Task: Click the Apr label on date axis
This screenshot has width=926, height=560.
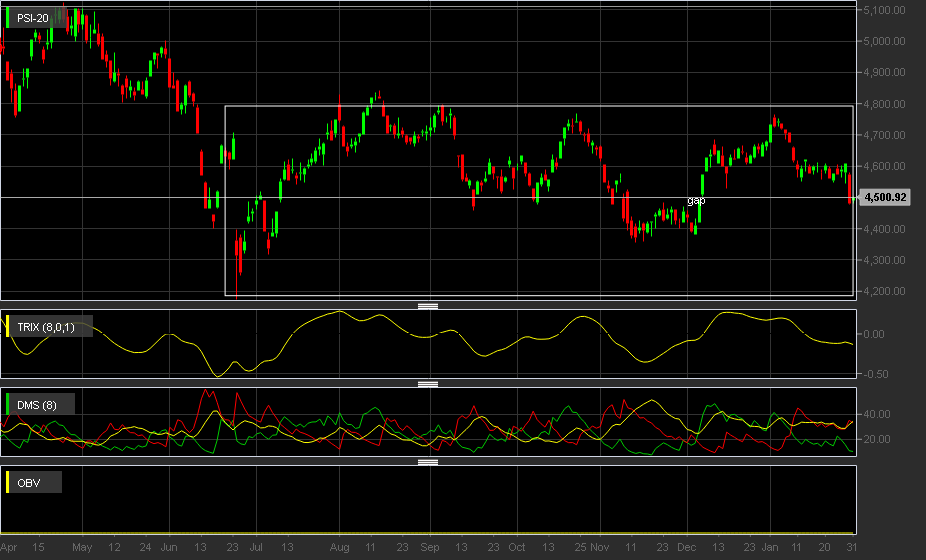Action: 9,548
